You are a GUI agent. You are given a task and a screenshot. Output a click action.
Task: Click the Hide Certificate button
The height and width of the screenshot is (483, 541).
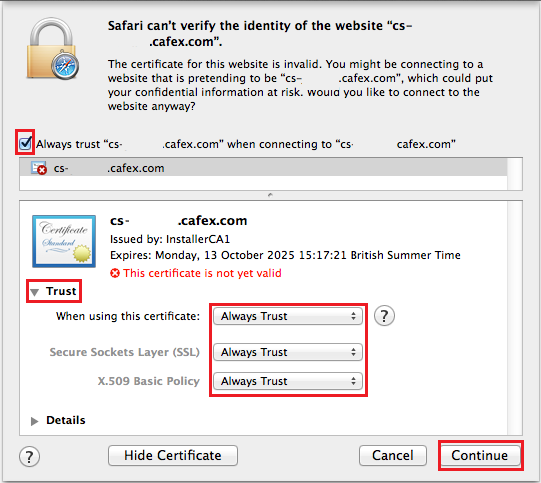click(173, 455)
